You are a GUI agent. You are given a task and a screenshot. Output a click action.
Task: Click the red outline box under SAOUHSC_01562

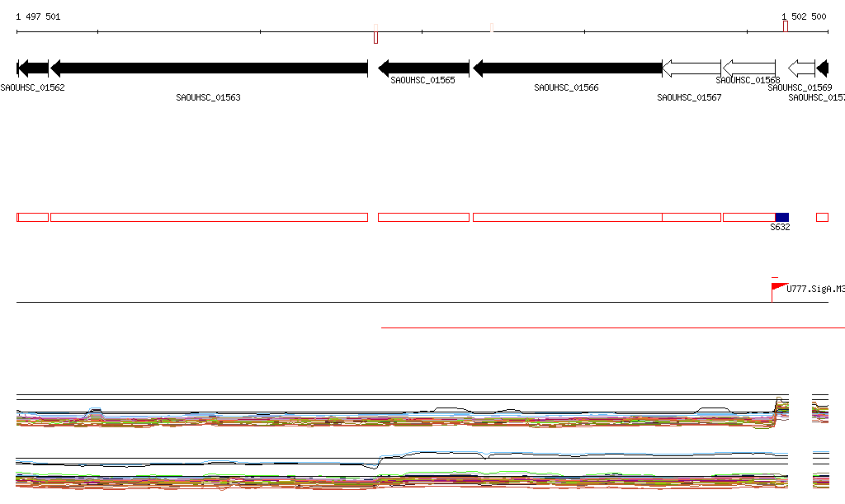point(33,218)
